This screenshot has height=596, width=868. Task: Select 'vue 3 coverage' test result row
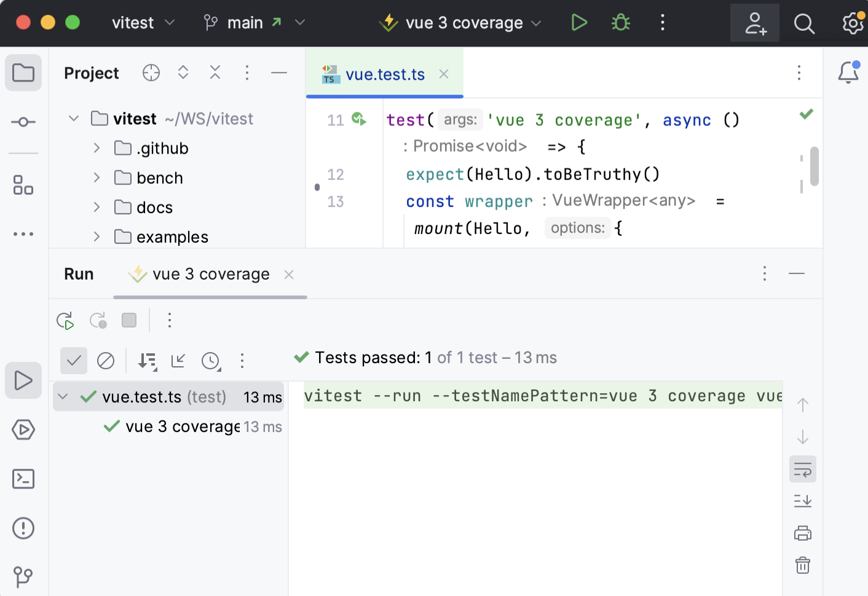tap(168, 426)
